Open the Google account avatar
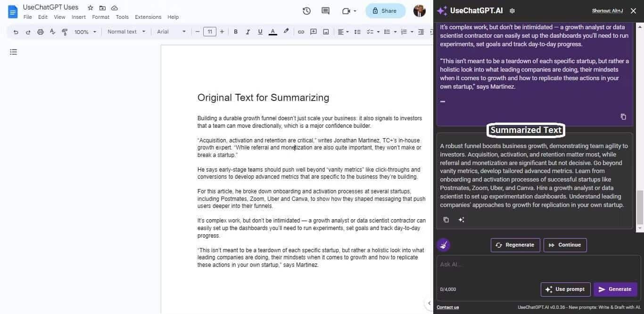This screenshot has width=644, height=314. point(419,11)
